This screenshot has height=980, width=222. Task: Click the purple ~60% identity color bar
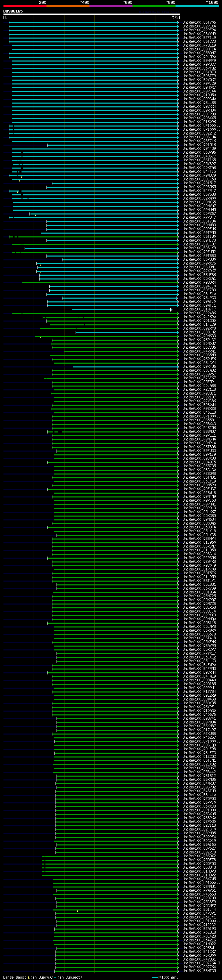click(111, 6)
